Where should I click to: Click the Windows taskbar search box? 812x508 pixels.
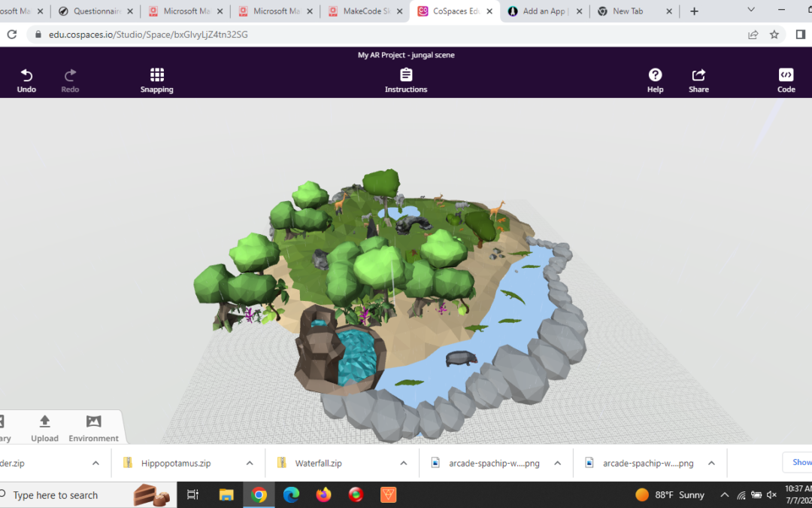(88, 495)
